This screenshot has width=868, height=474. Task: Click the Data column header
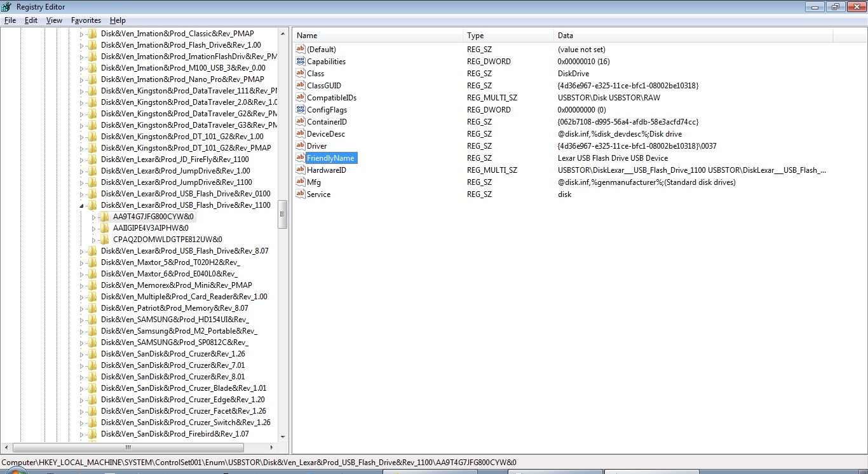coord(693,36)
